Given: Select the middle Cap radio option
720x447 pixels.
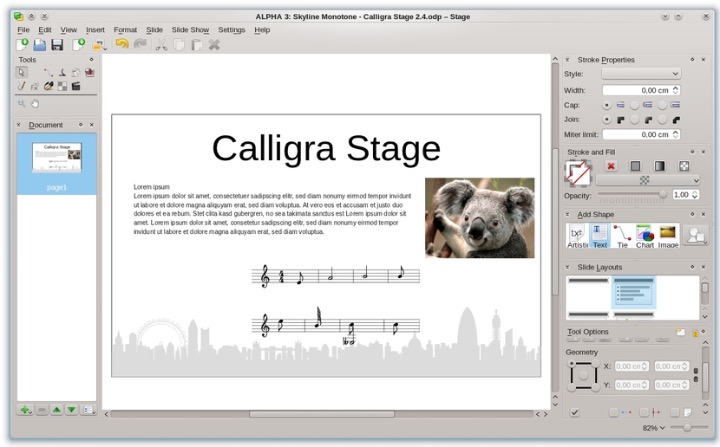Looking at the screenshot, I should pos(634,104).
